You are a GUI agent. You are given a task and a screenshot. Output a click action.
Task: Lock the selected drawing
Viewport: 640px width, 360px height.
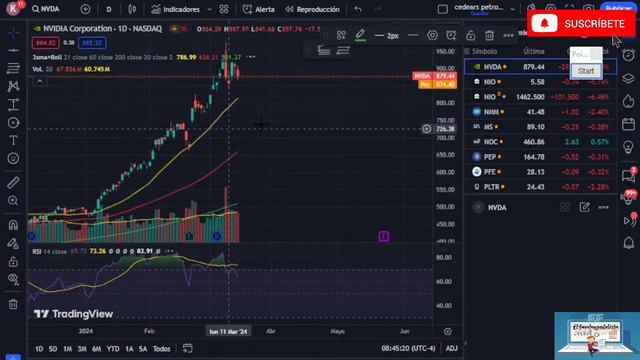470,36
